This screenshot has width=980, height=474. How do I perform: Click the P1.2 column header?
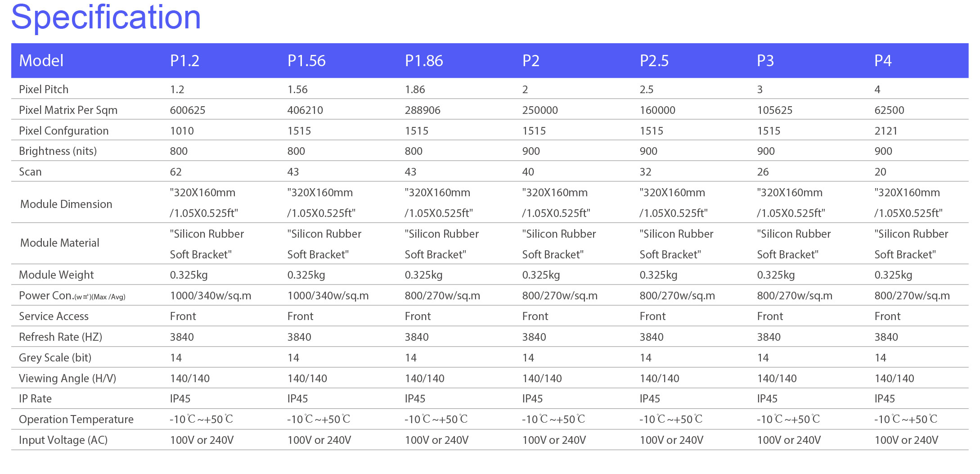click(x=184, y=61)
